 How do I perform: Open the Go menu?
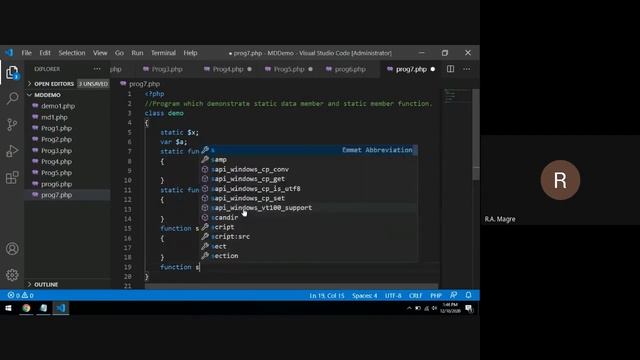point(119,53)
